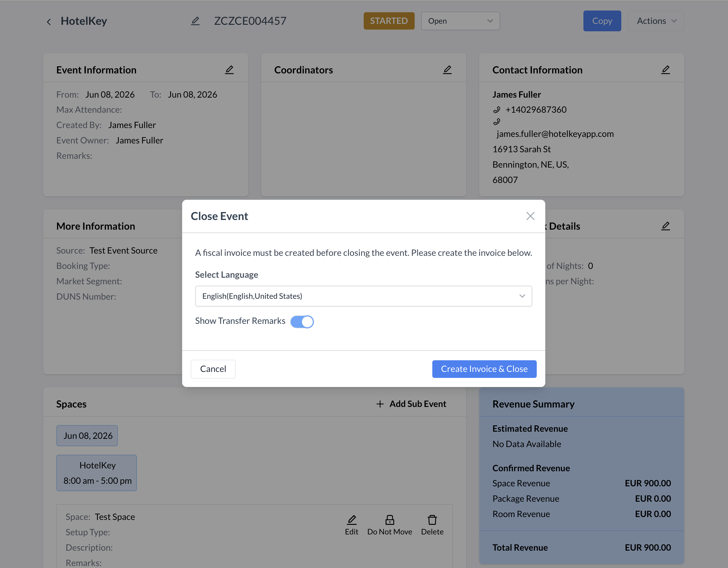728x568 pixels.
Task: Click the back arrow next to HotelKey
Action: coord(49,22)
